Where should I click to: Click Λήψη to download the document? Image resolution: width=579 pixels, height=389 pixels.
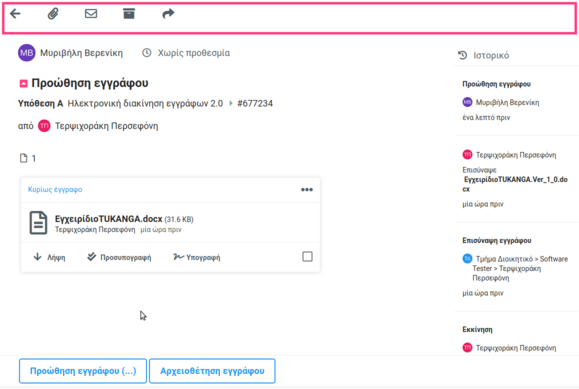tap(49, 257)
